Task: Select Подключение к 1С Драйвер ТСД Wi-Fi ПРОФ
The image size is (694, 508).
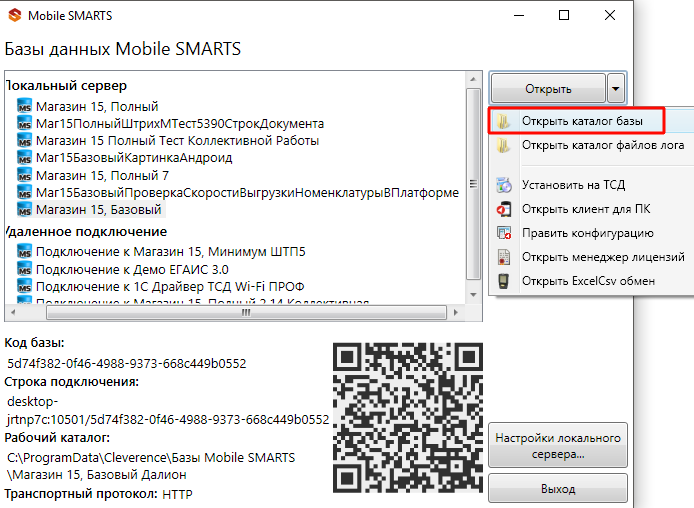Action: [x=170, y=287]
